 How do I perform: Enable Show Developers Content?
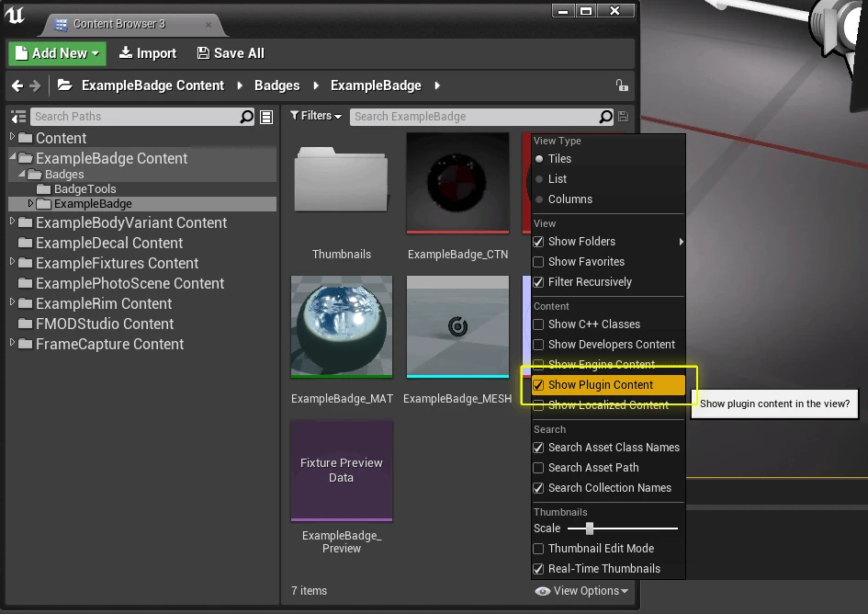pos(538,345)
